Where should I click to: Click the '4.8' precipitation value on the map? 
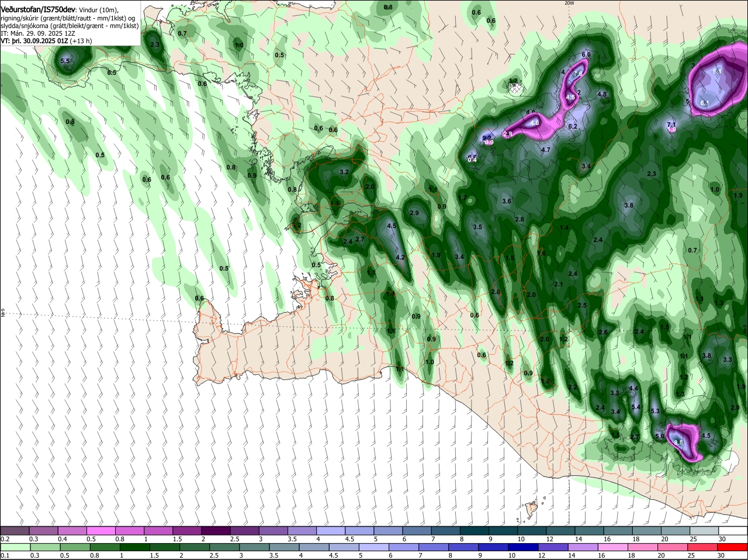602,94
